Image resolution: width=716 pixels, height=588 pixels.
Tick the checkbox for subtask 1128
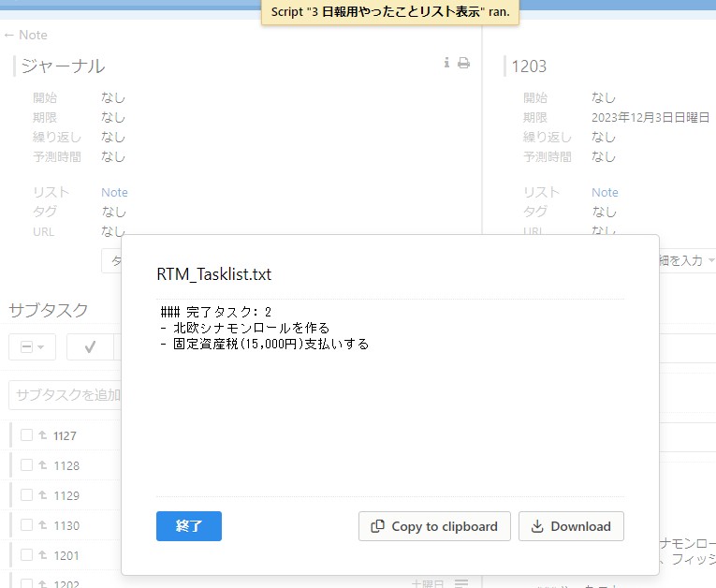coord(26,465)
